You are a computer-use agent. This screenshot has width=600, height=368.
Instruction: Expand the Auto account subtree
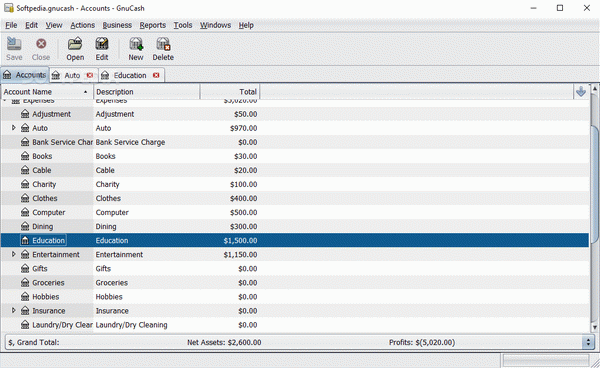coord(14,128)
